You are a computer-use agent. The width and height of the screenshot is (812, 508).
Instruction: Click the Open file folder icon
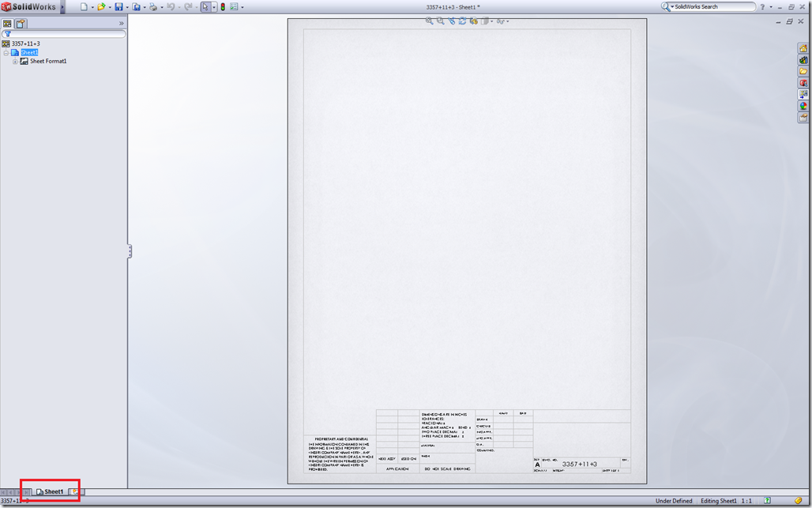pyautogui.click(x=101, y=7)
